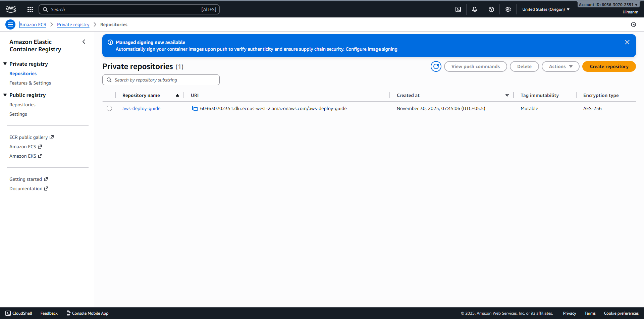
Task: Toggle the side navigation hamburger menu
Action: [x=10, y=24]
